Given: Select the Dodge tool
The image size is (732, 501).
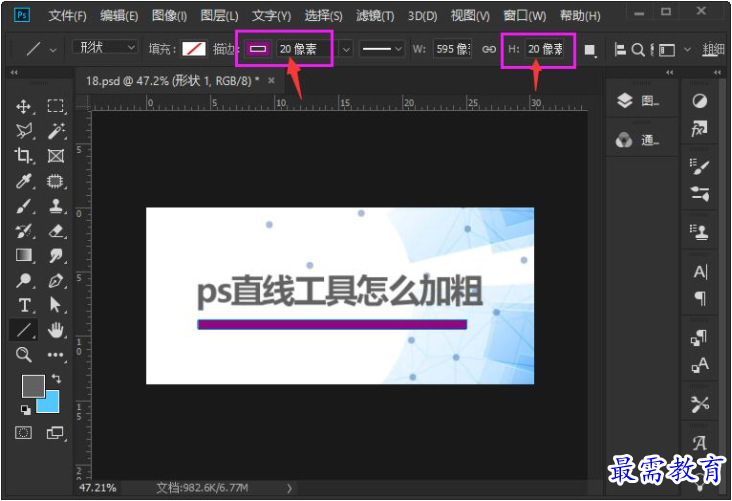Looking at the screenshot, I should (23, 280).
